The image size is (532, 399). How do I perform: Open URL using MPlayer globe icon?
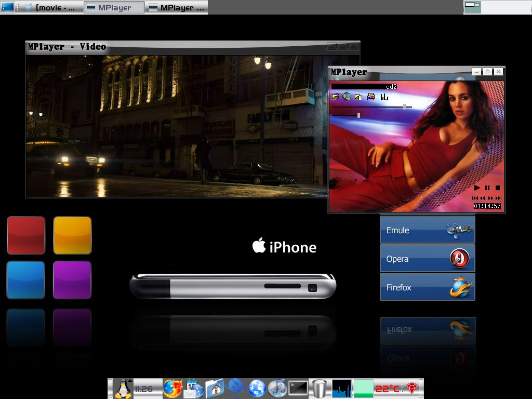(347, 97)
